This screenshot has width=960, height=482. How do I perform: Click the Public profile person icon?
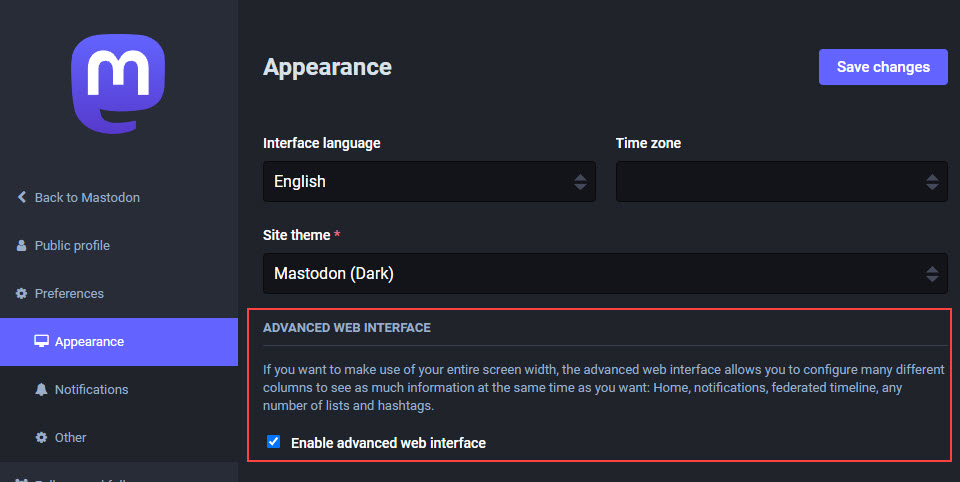click(x=21, y=246)
